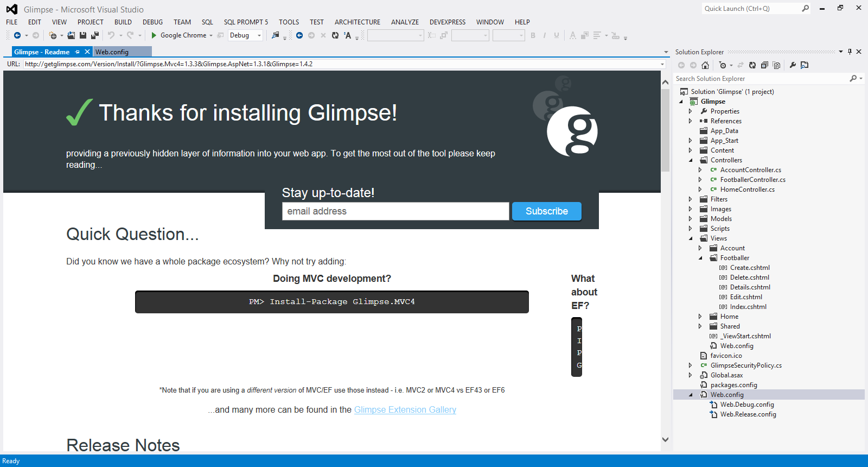This screenshot has width=868, height=467.
Task: Open the URL address dropdown arrow
Action: 662,64
